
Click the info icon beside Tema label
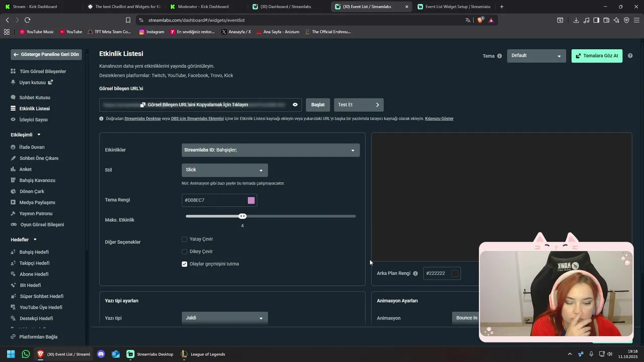(500, 56)
